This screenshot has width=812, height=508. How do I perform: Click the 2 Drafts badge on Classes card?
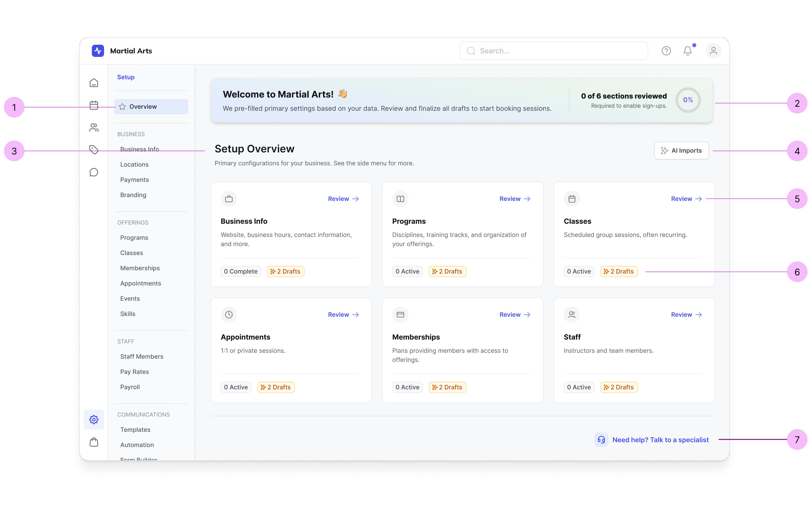[619, 272]
